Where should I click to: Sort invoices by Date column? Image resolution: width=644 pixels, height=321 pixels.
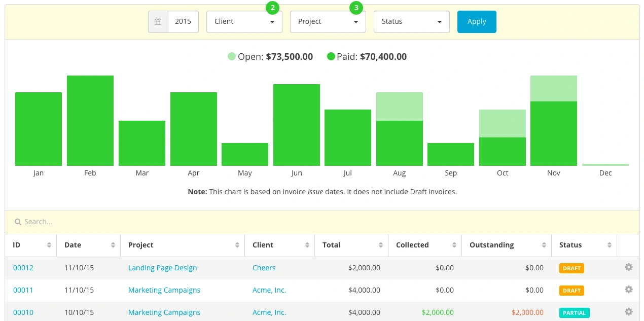(x=74, y=245)
